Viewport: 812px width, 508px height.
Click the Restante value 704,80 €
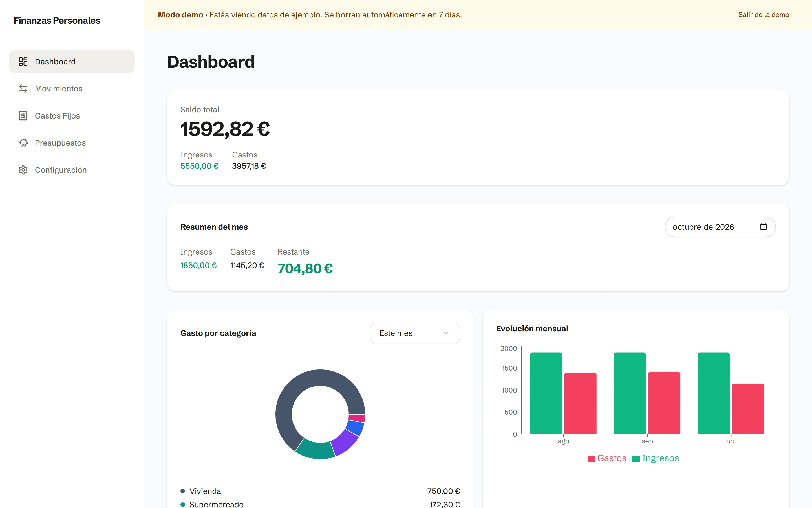pyautogui.click(x=305, y=268)
